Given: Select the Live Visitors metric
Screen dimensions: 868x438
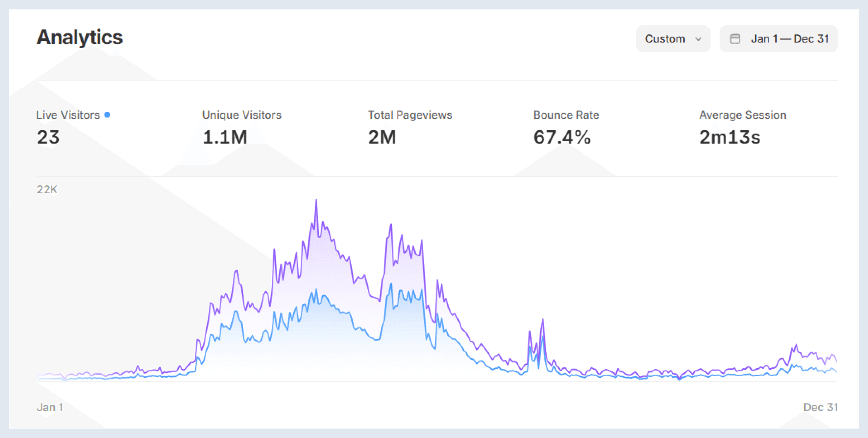Looking at the screenshot, I should 68,115.
